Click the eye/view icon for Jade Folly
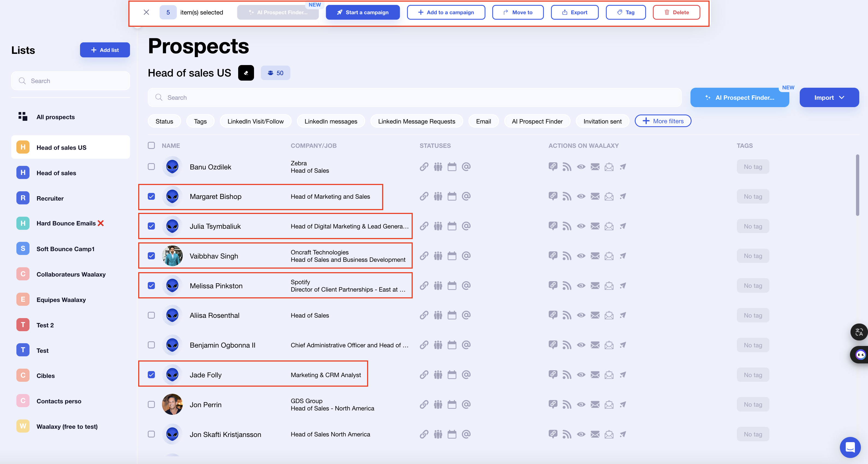Image resolution: width=868 pixels, height=464 pixels. tap(581, 374)
